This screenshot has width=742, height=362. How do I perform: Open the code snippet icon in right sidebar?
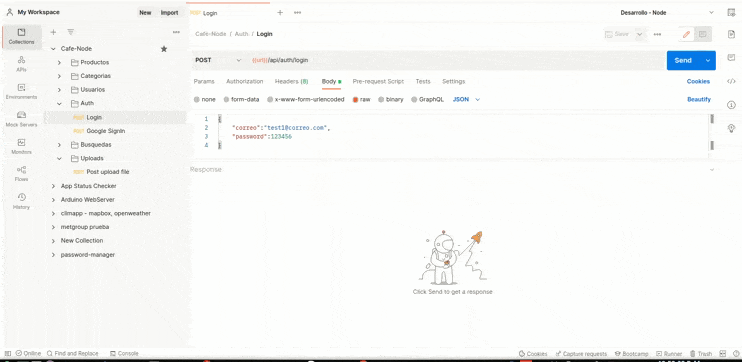pos(731,81)
